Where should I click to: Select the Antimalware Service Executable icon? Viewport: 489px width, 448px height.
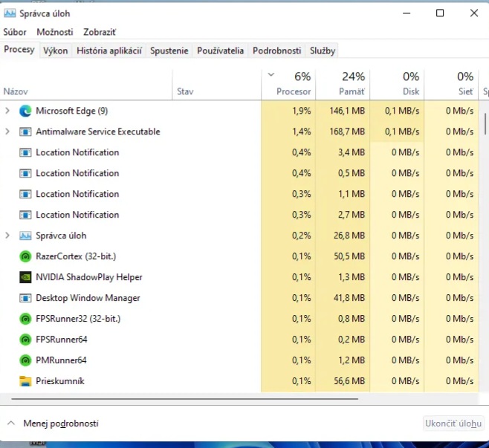25,132
